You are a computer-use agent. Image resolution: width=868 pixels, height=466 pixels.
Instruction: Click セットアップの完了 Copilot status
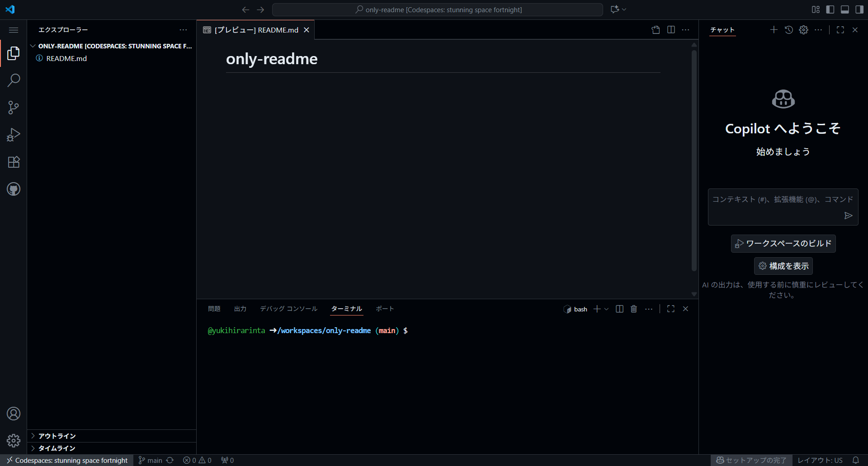[751, 460]
